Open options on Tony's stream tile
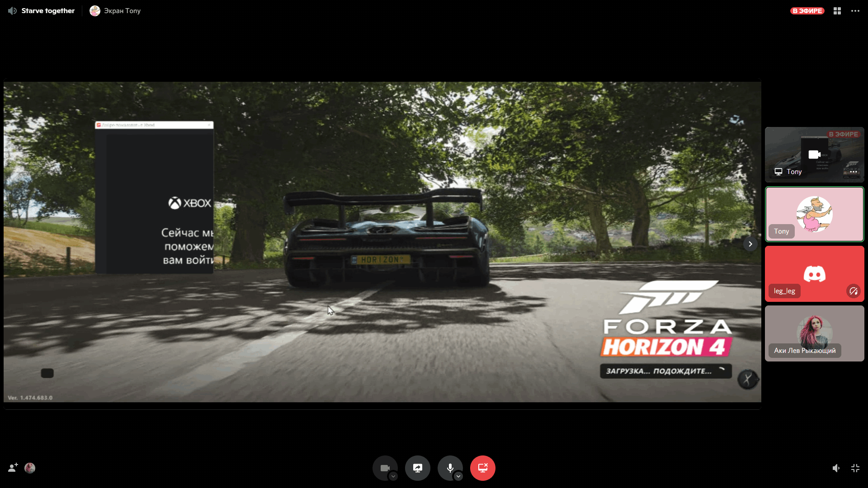The image size is (868, 488). (x=854, y=172)
